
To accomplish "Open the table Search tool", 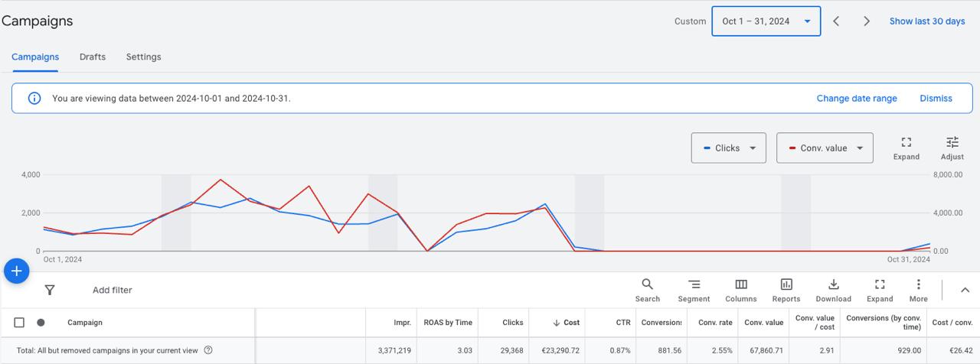I will (x=647, y=290).
